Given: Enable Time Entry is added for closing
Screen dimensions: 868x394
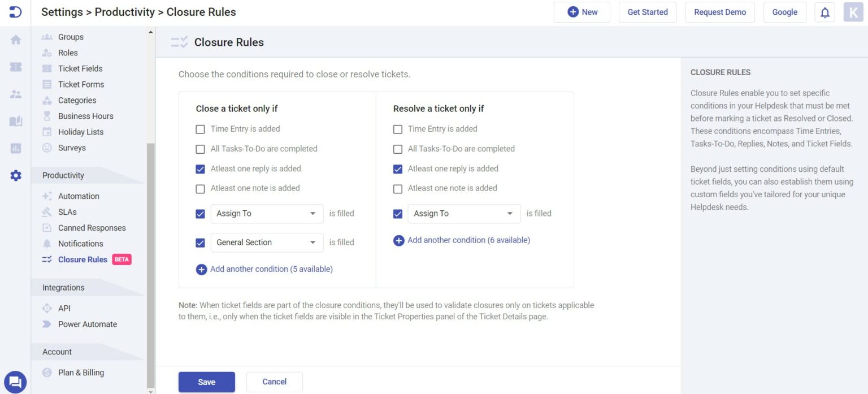Looking at the screenshot, I should click(x=200, y=129).
